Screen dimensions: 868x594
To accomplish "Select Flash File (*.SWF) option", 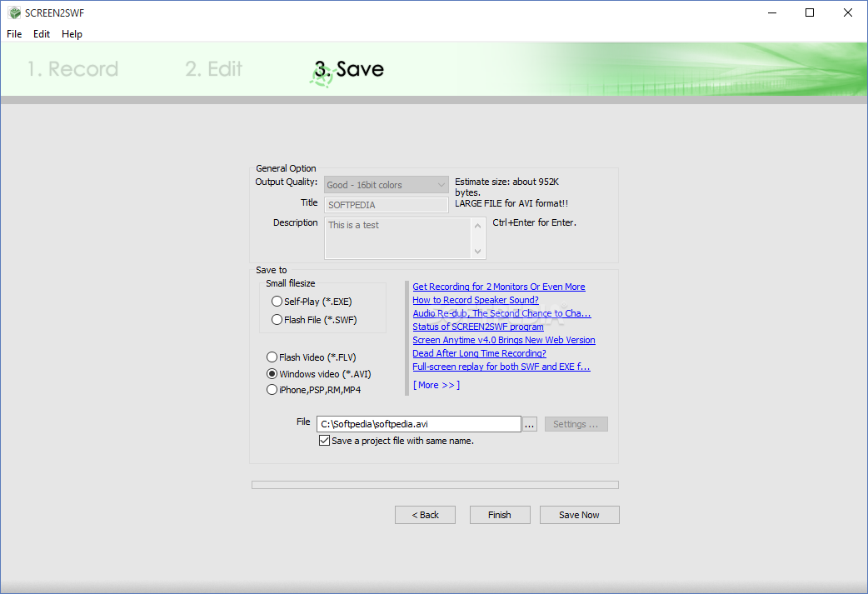I will [314, 320].
